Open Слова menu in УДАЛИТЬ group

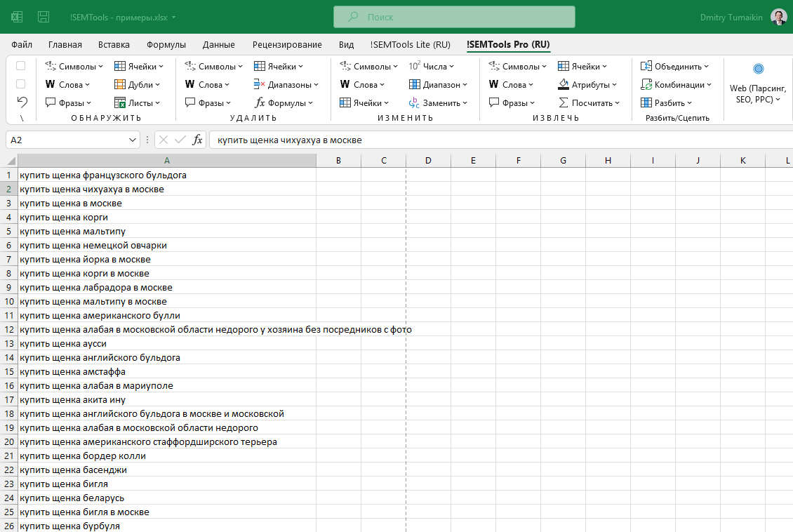point(207,84)
